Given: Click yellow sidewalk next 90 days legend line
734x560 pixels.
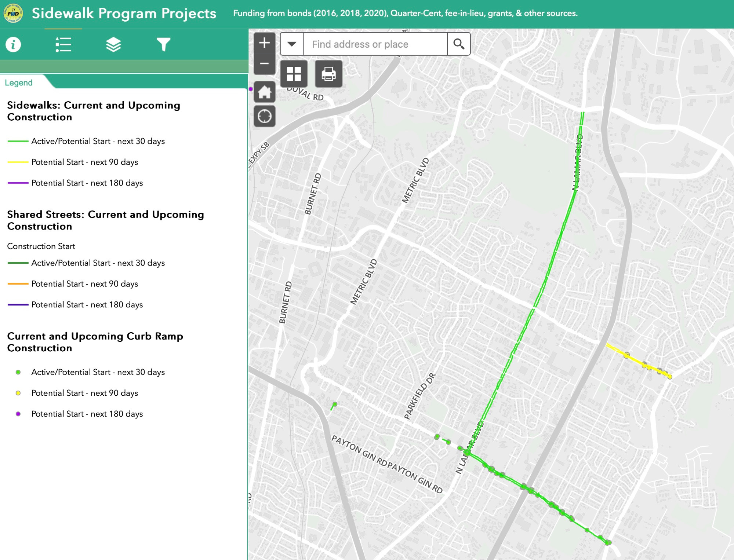Looking at the screenshot, I should [18, 162].
